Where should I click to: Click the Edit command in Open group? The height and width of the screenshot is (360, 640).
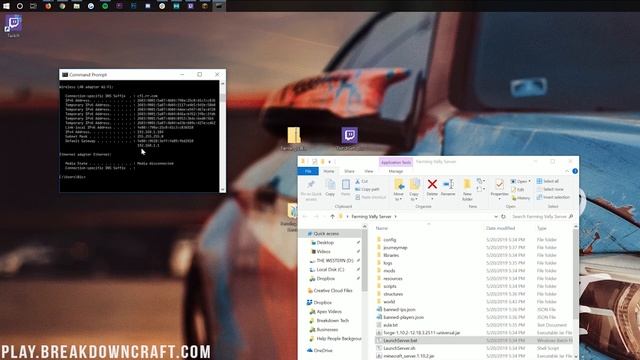coord(518,190)
